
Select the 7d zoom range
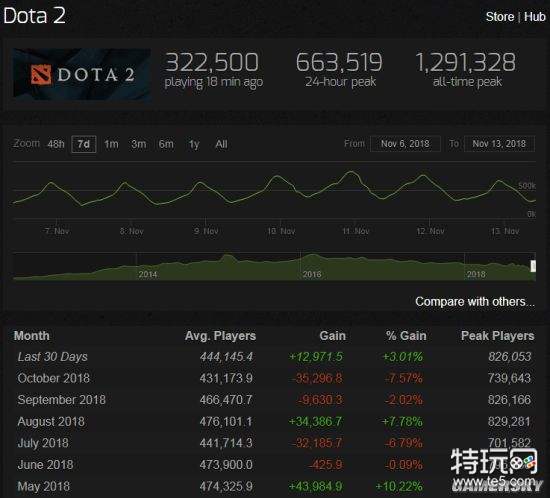[x=83, y=144]
